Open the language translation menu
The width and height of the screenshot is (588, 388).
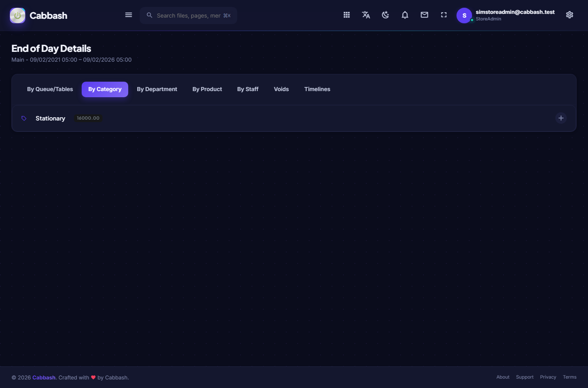tap(366, 15)
